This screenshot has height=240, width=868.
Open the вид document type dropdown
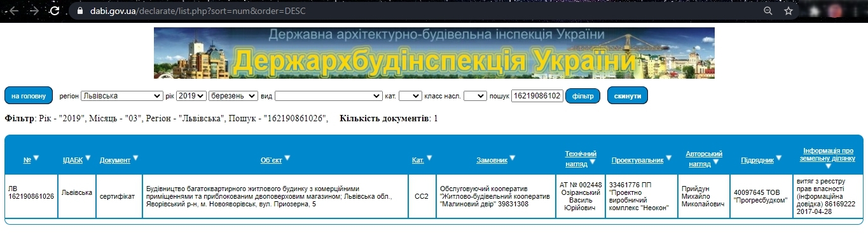(328, 96)
